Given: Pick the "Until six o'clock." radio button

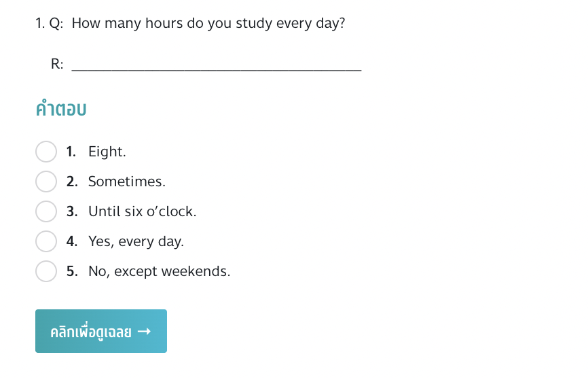Looking at the screenshot, I should (46, 211).
